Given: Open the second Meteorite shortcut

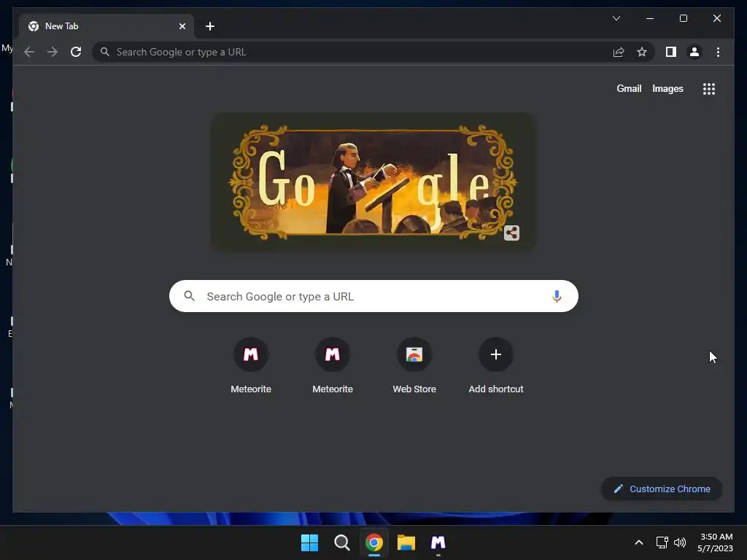Looking at the screenshot, I should (333, 366).
